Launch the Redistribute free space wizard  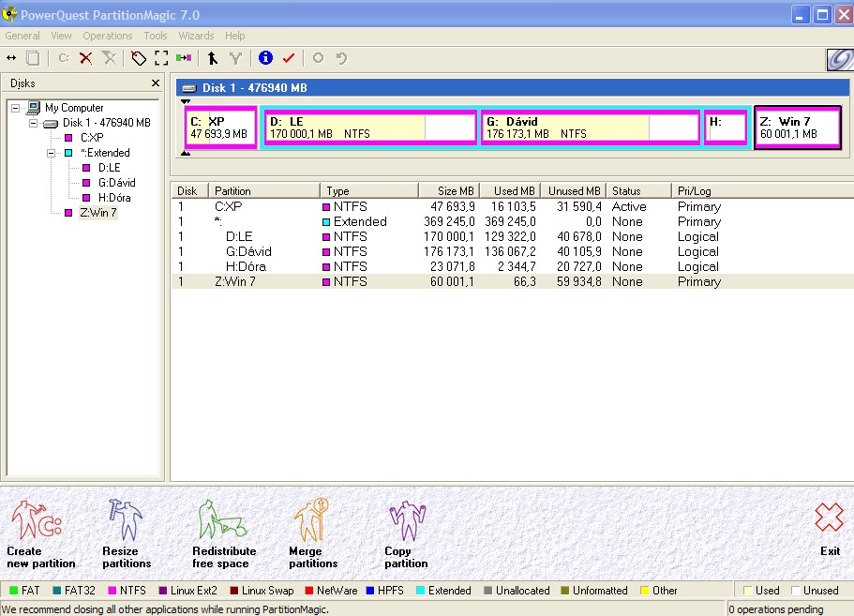pos(224,533)
